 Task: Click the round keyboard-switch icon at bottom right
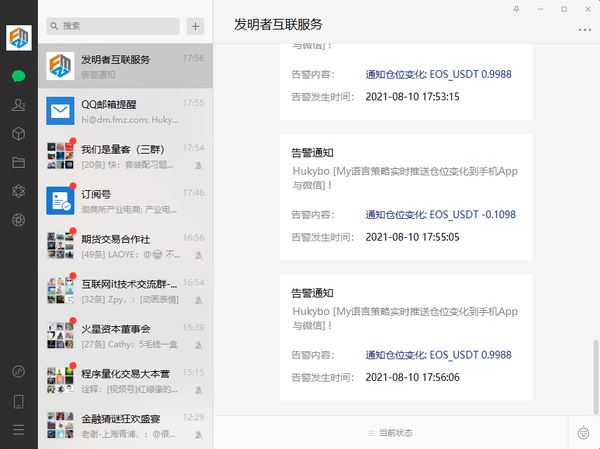pyautogui.click(x=583, y=433)
